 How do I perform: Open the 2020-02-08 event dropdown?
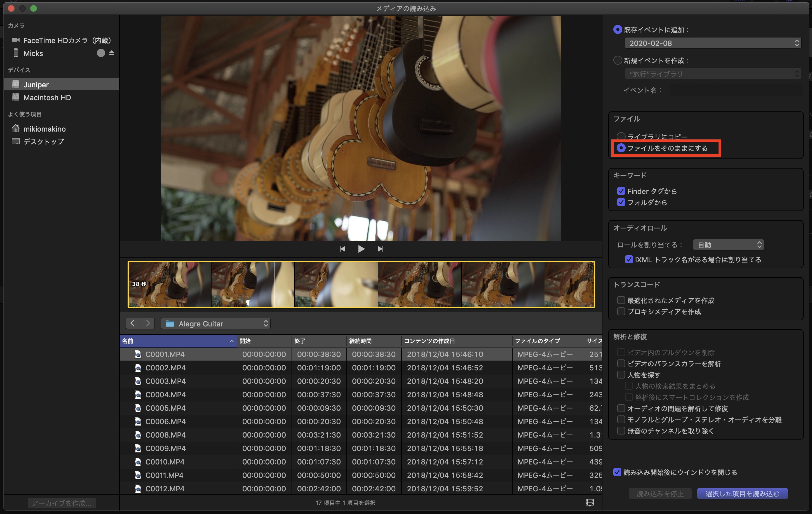pyautogui.click(x=713, y=43)
